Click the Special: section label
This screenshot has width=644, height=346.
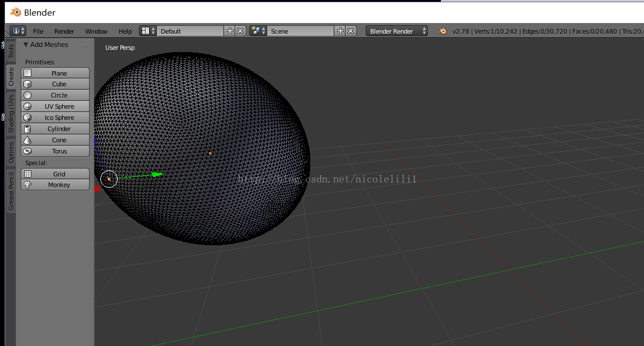36,163
